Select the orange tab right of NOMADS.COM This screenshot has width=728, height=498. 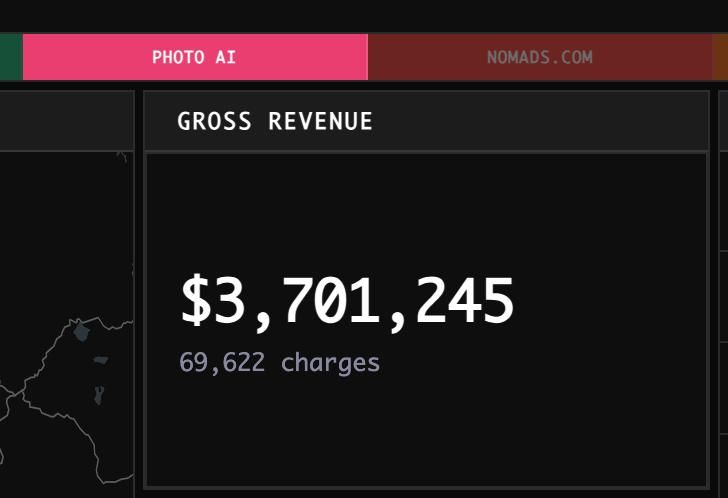click(720, 57)
